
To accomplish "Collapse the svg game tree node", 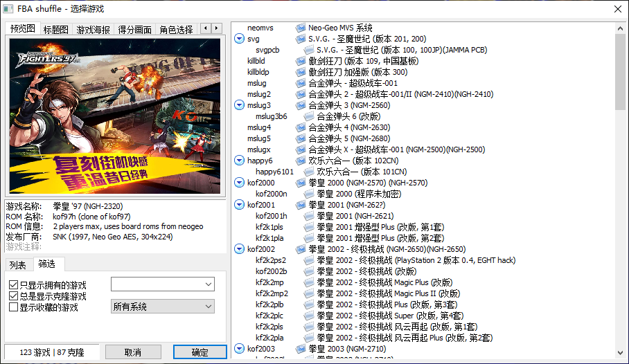I will pyautogui.click(x=239, y=39).
